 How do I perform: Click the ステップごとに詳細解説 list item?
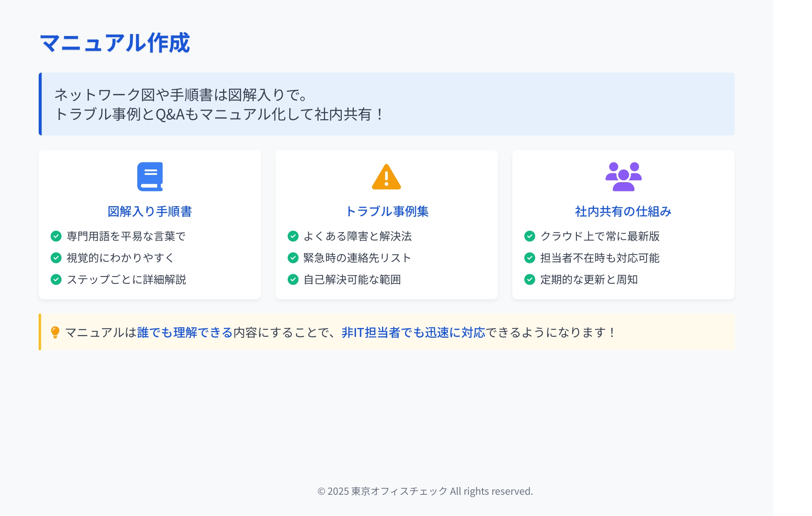coord(126,279)
